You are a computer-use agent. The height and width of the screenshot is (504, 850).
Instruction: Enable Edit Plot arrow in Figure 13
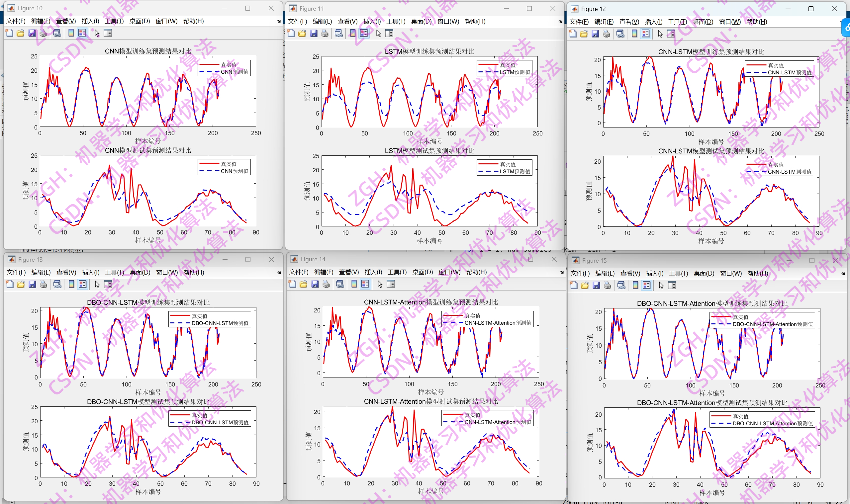point(97,284)
